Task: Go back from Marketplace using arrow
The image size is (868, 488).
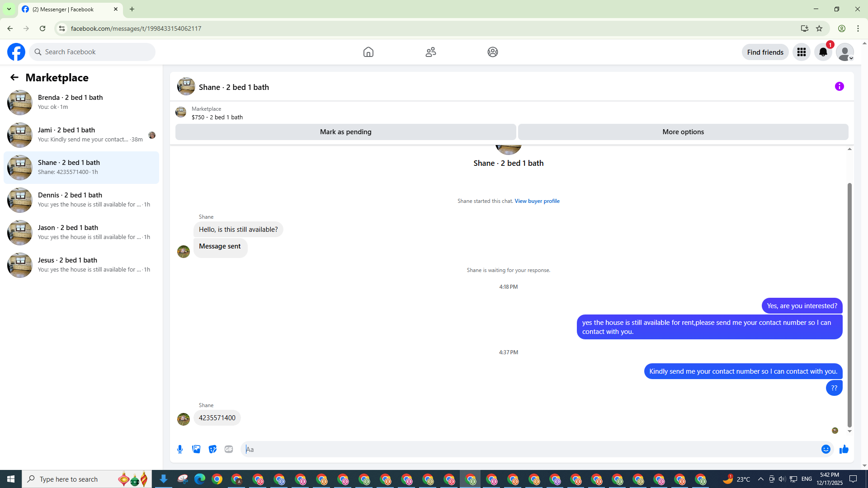Action: 14,77
